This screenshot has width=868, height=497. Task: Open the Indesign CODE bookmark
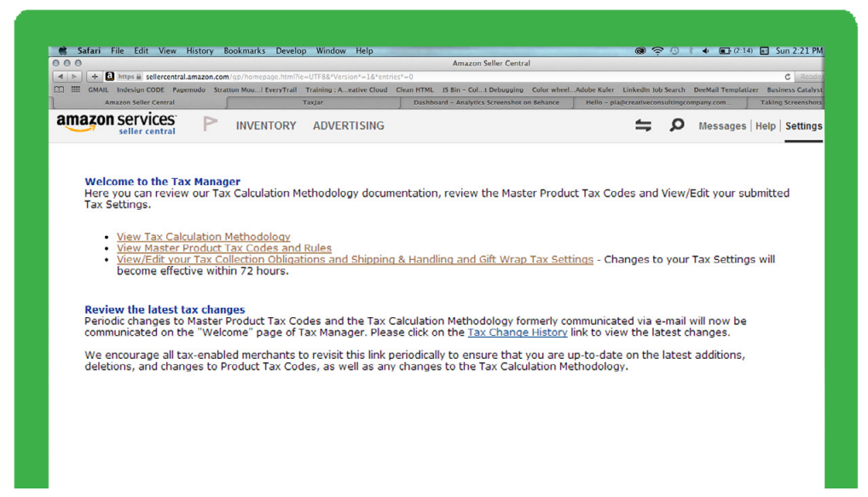click(141, 90)
